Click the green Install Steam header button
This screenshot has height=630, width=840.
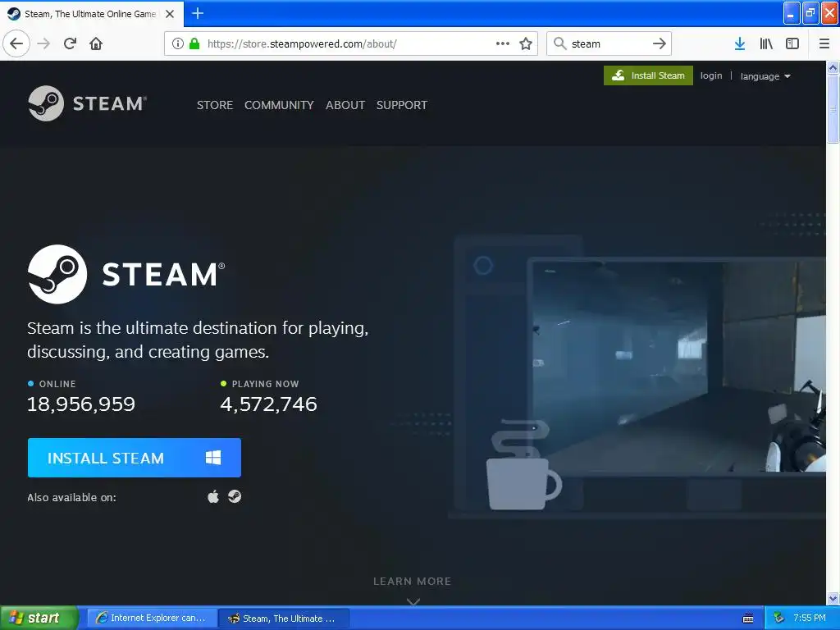pos(648,75)
